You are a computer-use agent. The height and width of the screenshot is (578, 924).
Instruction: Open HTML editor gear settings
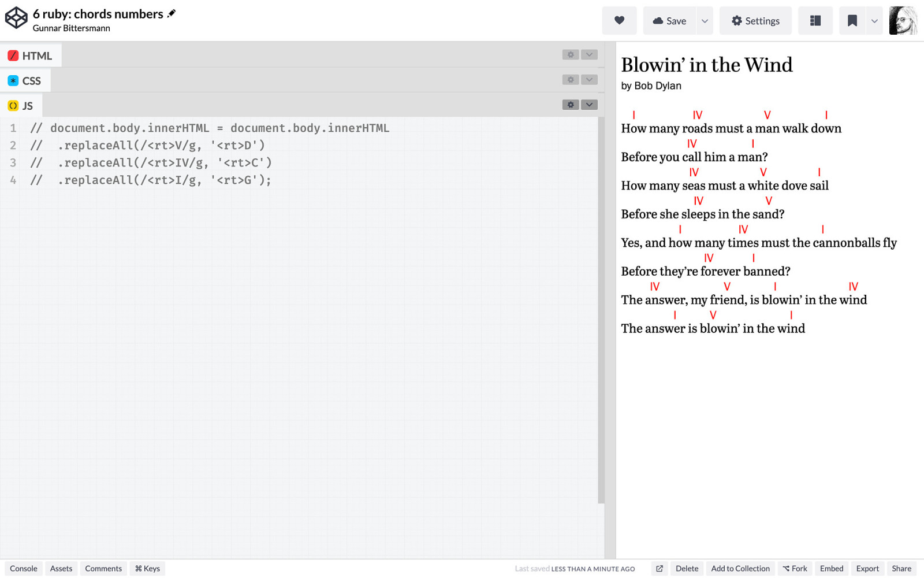pyautogui.click(x=571, y=54)
